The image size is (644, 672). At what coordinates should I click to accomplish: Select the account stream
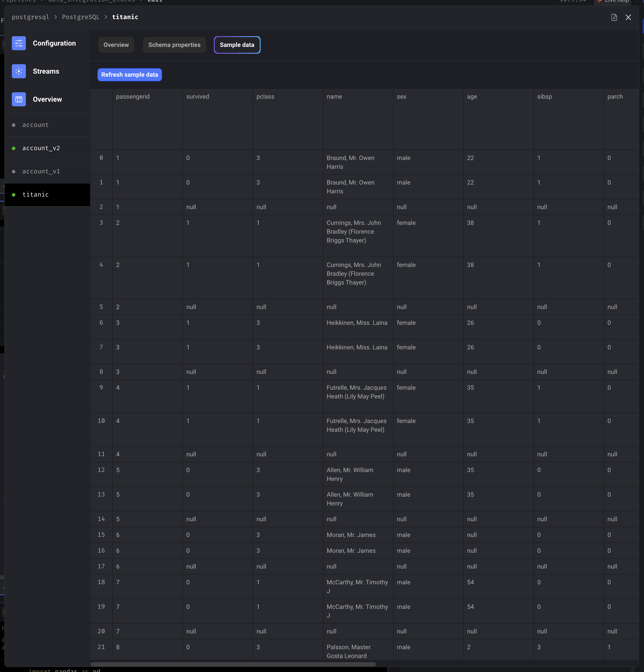(x=47, y=125)
